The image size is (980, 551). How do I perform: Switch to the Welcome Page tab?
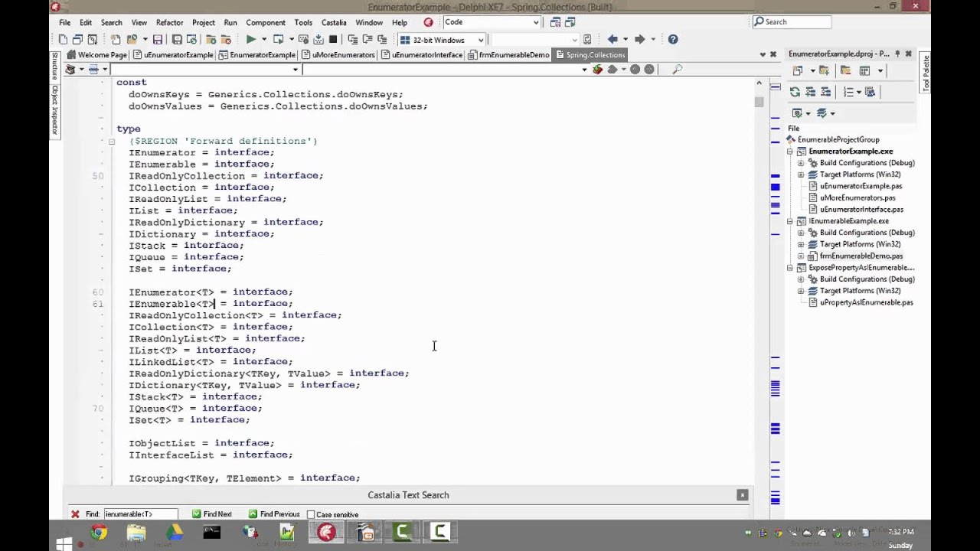97,55
